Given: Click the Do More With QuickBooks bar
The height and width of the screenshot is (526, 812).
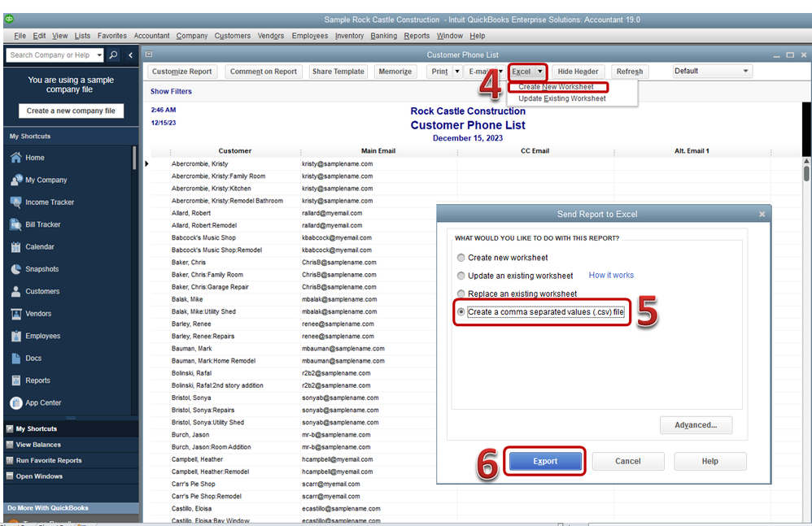Looking at the screenshot, I should pyautogui.click(x=71, y=508).
